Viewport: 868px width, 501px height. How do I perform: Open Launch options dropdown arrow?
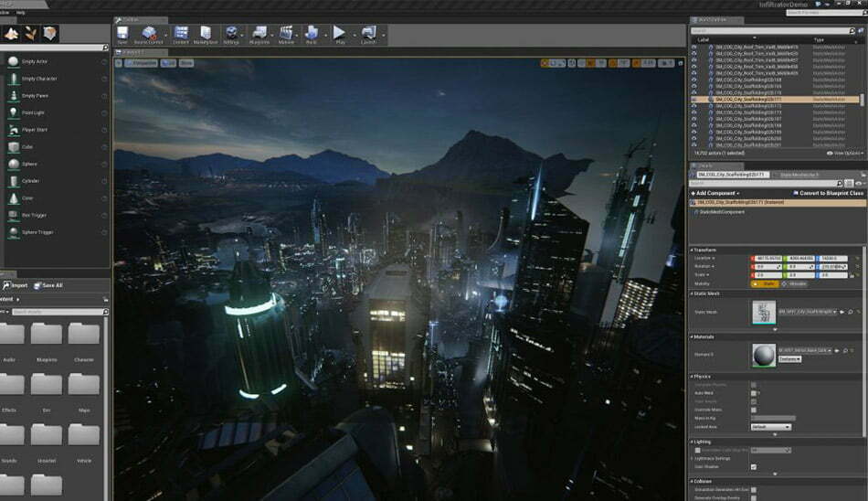(383, 35)
